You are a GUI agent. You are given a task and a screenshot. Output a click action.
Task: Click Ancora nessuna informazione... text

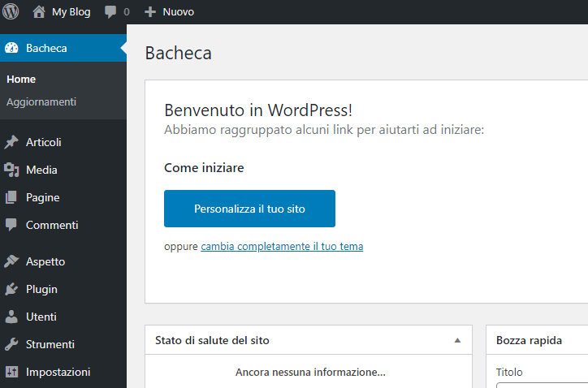310,373
